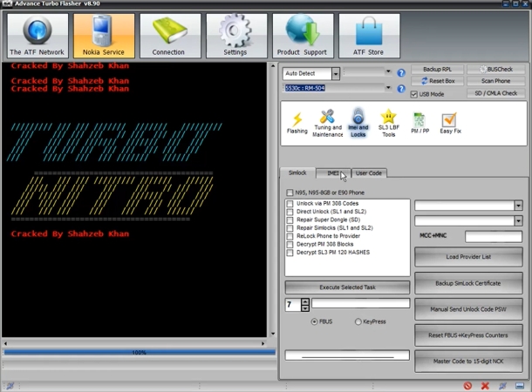The width and height of the screenshot is (532, 392).
Task: Open the Connection section
Action: [170, 36]
